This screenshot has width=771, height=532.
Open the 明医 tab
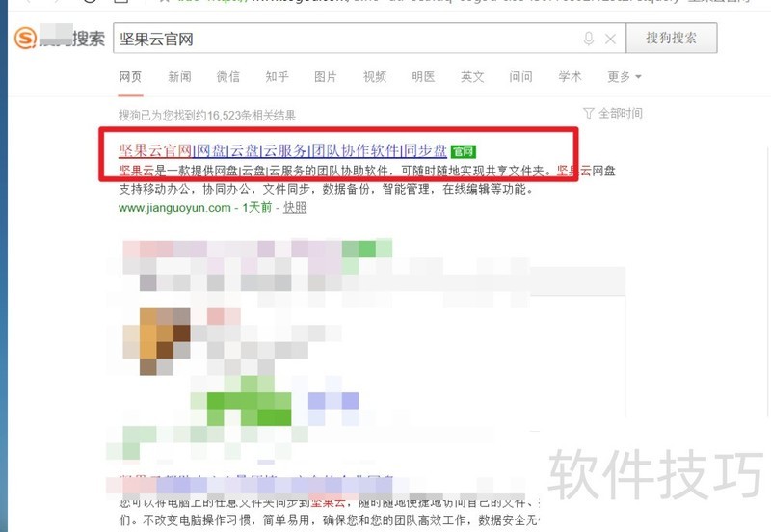[423, 77]
